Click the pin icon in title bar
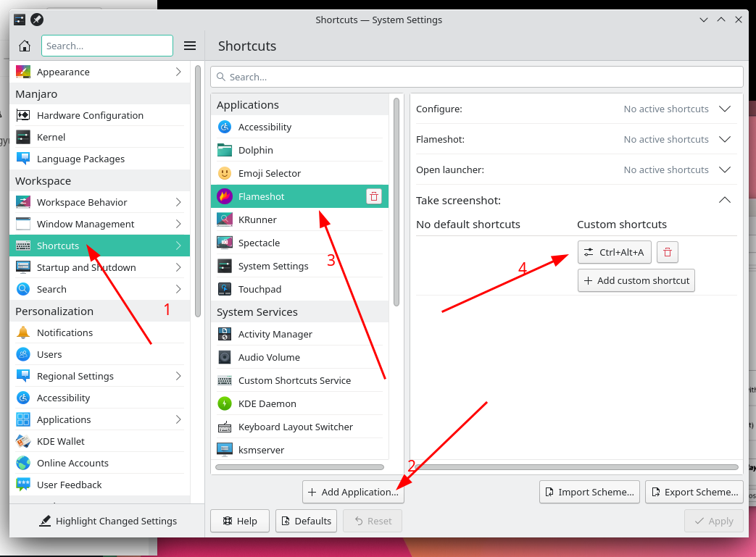The width and height of the screenshot is (756, 557). (x=37, y=20)
